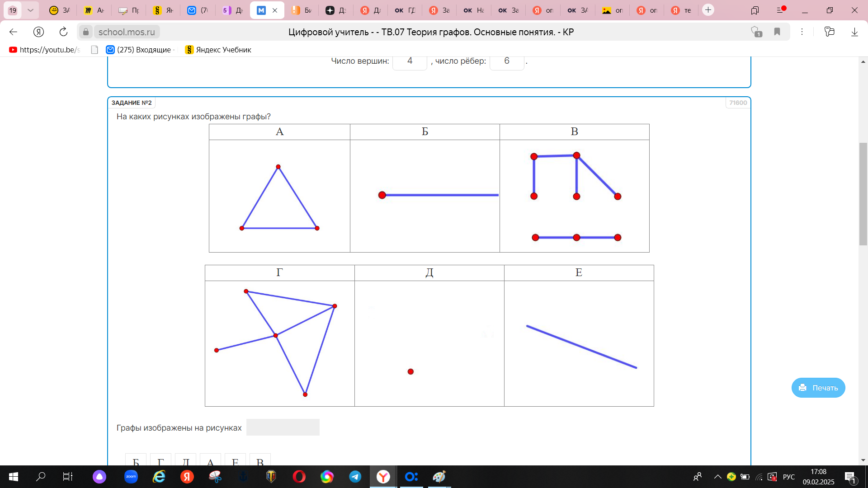This screenshot has height=488, width=868.
Task: Open a new tab with the plus button
Action: point(708,10)
